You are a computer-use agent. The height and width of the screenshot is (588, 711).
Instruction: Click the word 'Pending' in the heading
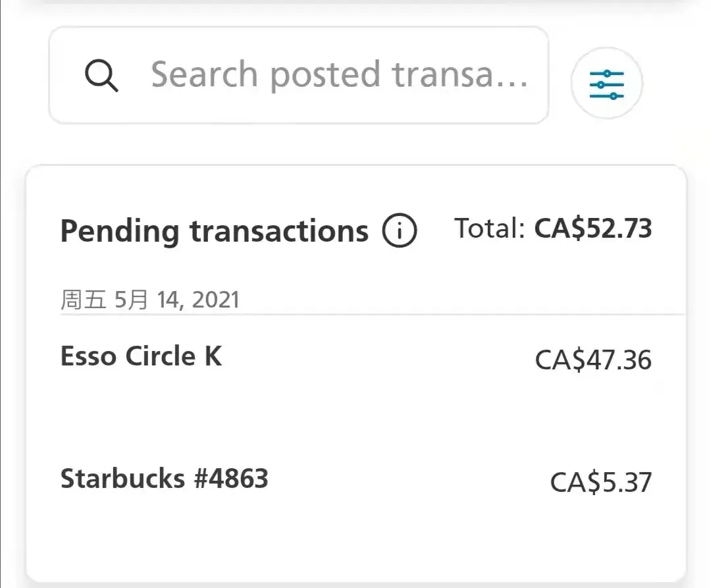click(x=119, y=231)
